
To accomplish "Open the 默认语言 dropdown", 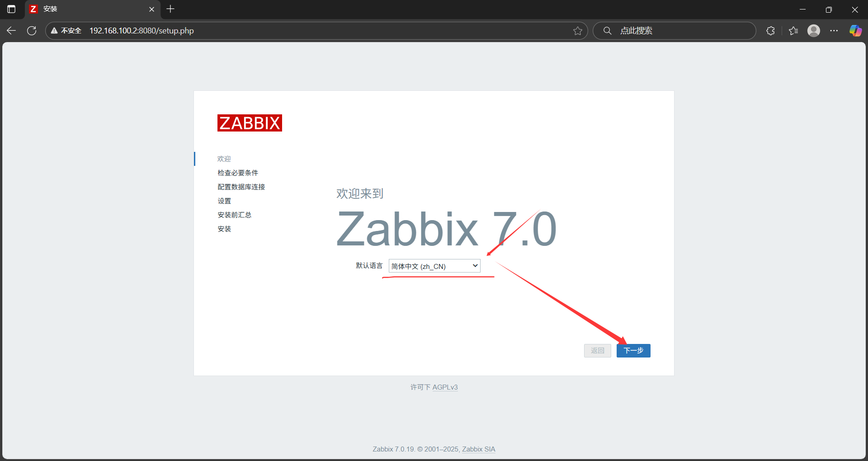I will click(x=434, y=266).
